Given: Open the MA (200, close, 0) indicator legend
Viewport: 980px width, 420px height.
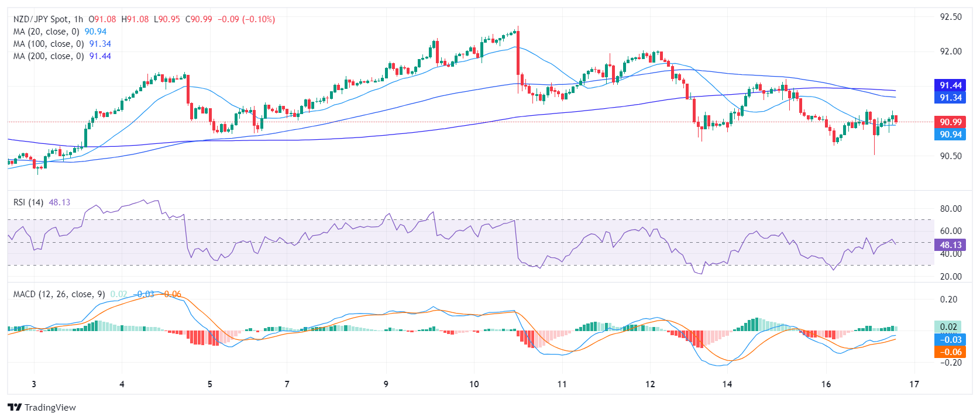Looking at the screenshot, I should point(49,56).
